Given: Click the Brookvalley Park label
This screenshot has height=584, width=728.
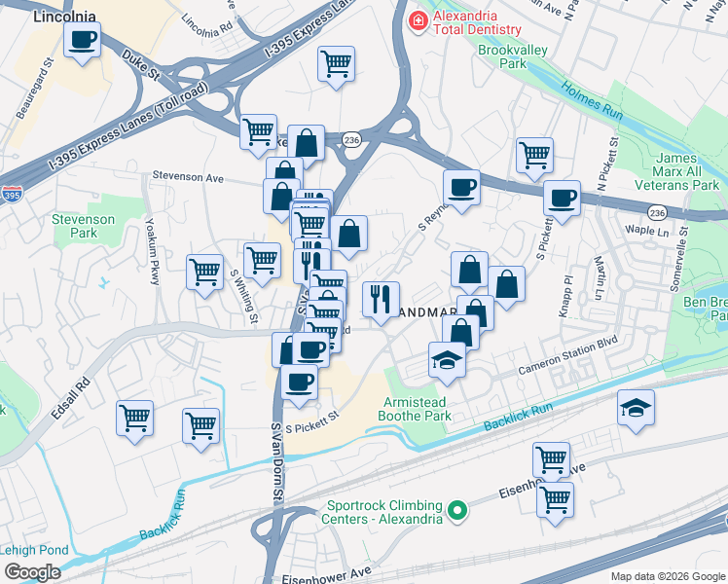Looking at the screenshot, I should point(513,56).
